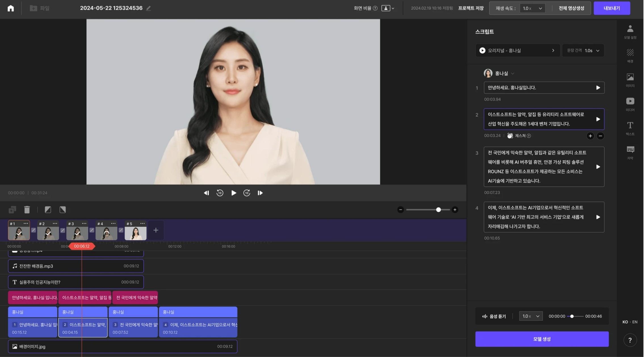Open the 자막 (subtitle) panel icon
The image size is (644, 357).
pos(630,150)
